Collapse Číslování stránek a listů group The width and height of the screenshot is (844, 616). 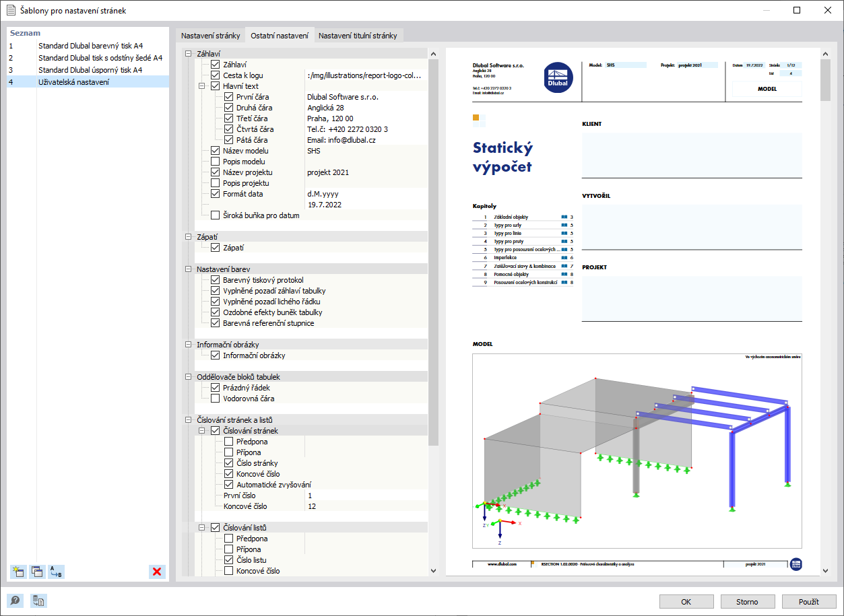(188, 420)
